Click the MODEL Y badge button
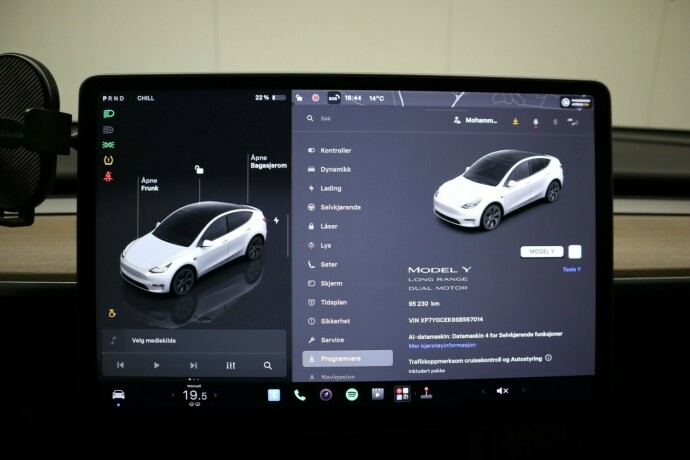The height and width of the screenshot is (460, 690). pos(542,252)
